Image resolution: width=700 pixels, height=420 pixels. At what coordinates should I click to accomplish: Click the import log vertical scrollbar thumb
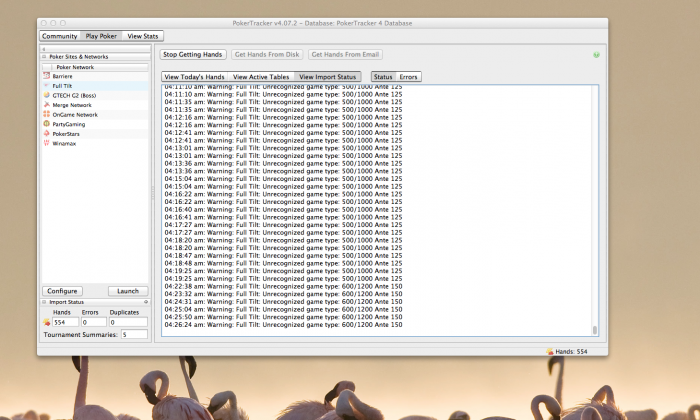595,330
